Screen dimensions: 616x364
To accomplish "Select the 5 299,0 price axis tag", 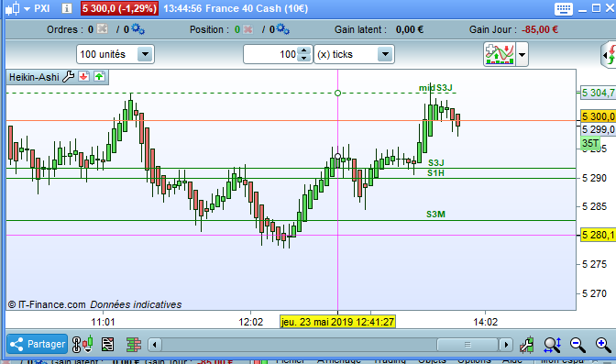I will coord(598,129).
